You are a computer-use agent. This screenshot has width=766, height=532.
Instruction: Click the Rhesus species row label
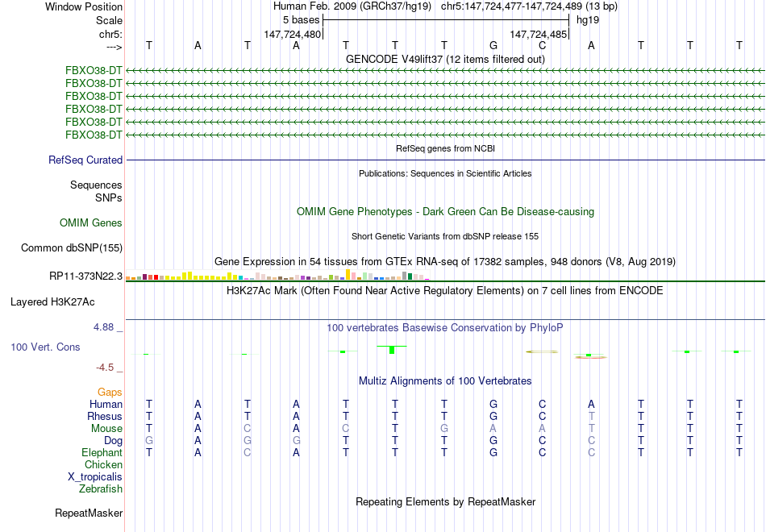(x=105, y=416)
